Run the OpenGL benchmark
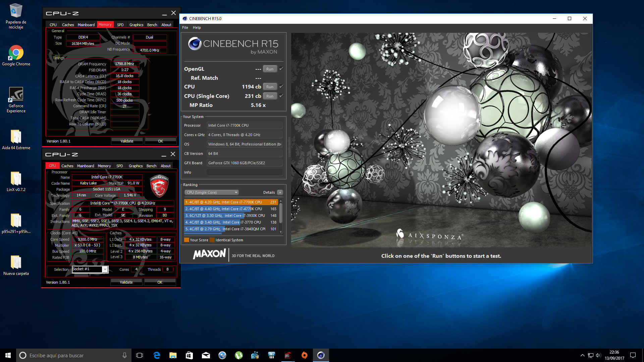This screenshot has height=362, width=644. pos(270,69)
